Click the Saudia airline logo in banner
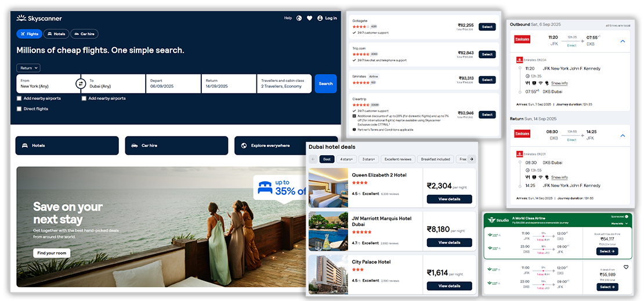Image resolution: width=644 pixels, height=301 pixels. click(x=497, y=220)
